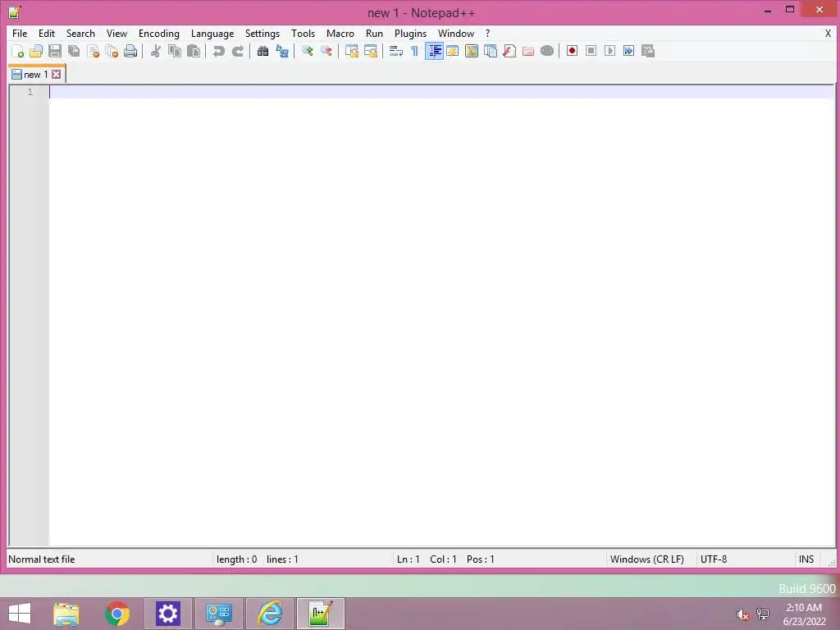Image resolution: width=840 pixels, height=630 pixels.
Task: Open the Settings menu
Action: 262,33
